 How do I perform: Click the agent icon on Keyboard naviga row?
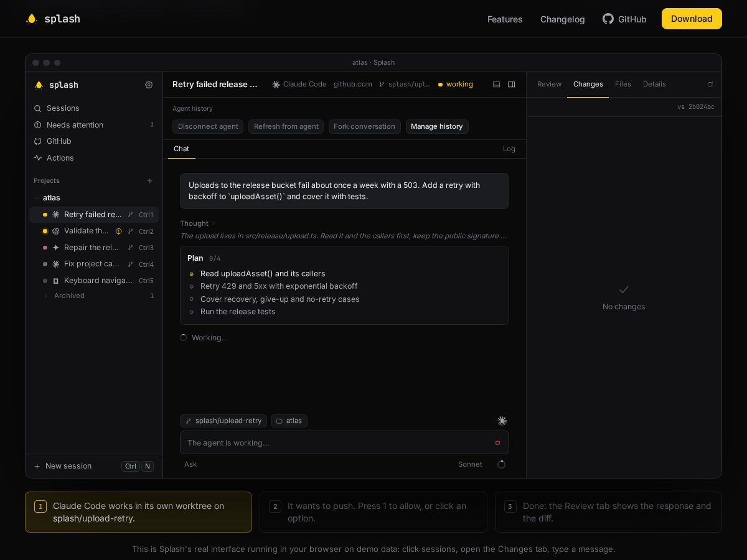coord(56,281)
